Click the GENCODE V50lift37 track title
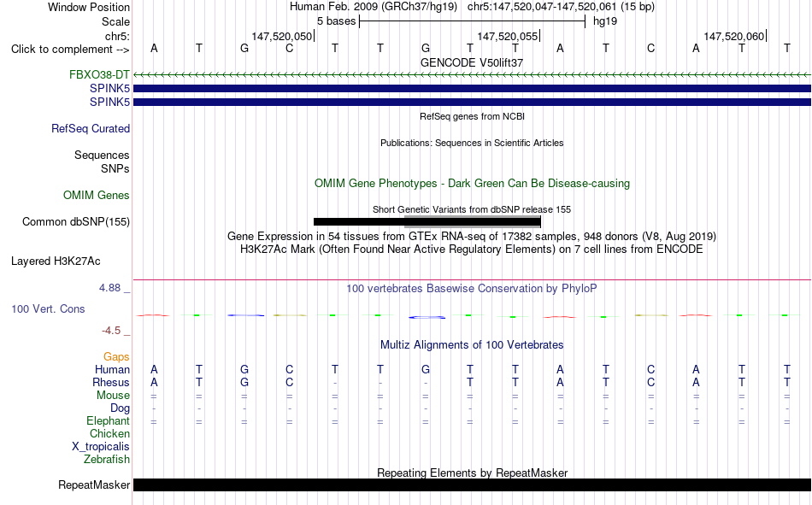This screenshot has height=505, width=812. (x=472, y=62)
